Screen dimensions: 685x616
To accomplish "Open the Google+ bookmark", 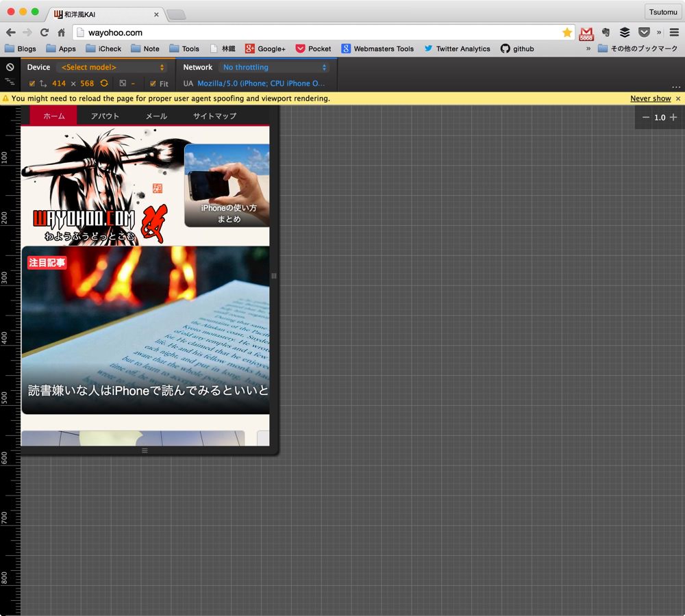I will point(265,49).
